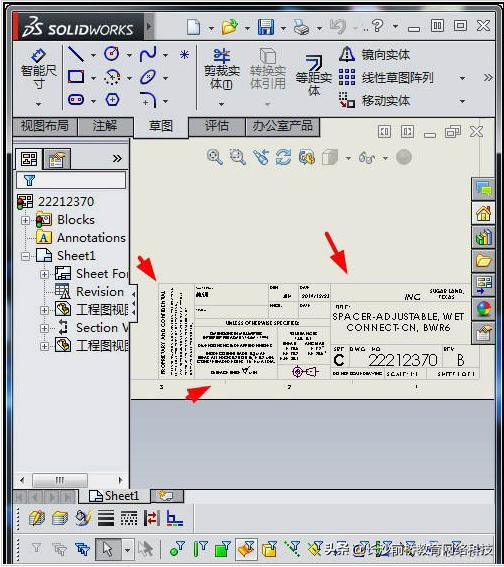The height and width of the screenshot is (567, 504).
Task: Switch to the 草图 tab
Action: point(161,127)
